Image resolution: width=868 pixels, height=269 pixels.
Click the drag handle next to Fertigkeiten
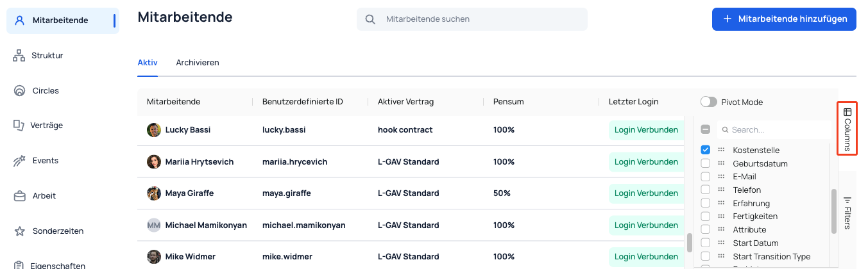721,216
